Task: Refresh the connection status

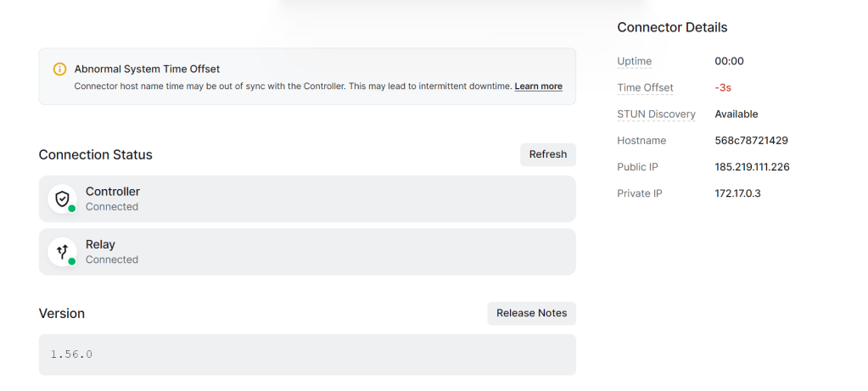Action: (x=548, y=154)
